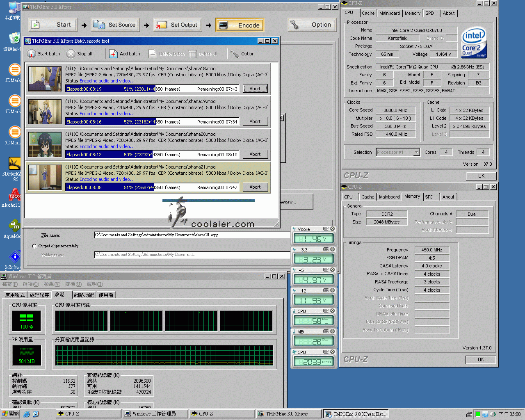Click the Start step in TMPGEnc

[x=53, y=25]
